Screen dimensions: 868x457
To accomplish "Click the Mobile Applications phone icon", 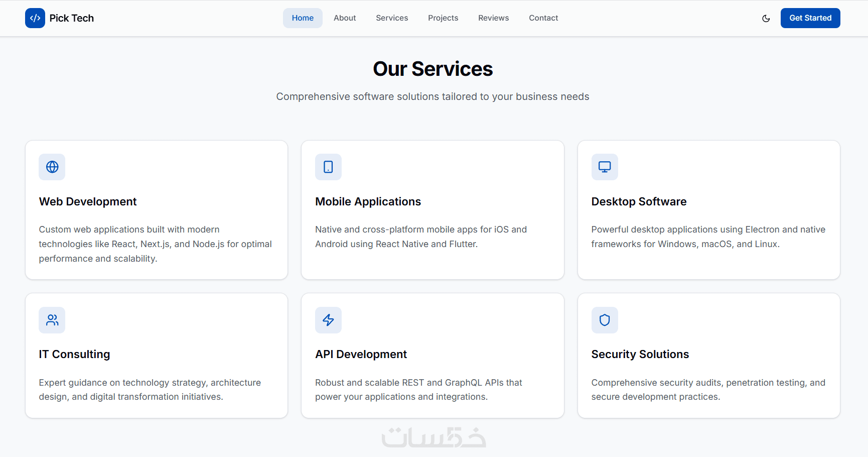I will point(328,167).
